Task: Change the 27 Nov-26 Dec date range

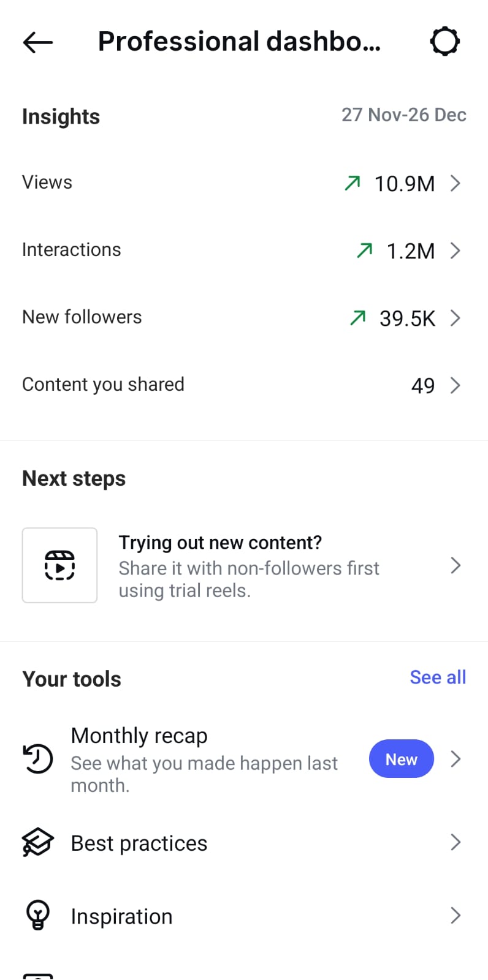Action: coord(403,115)
